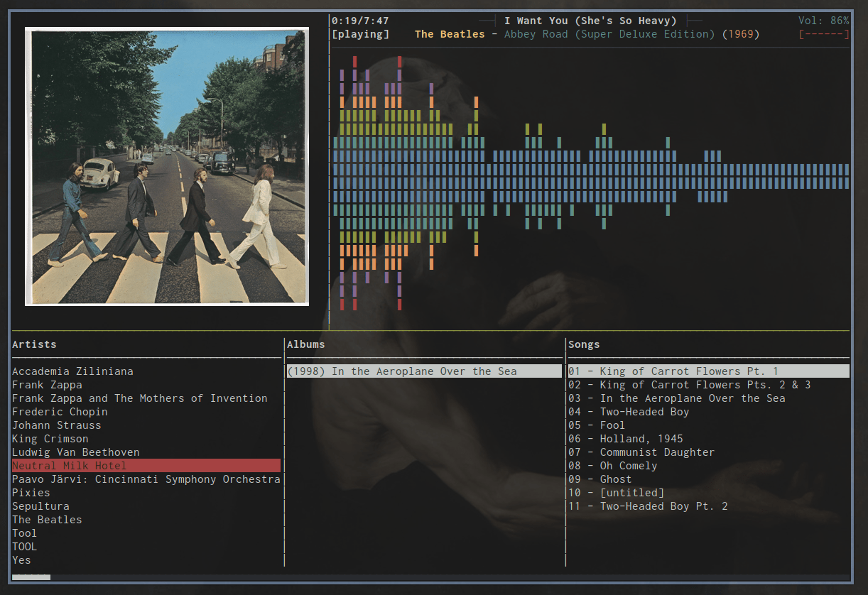Click The Beatles in now-playing header
The width and height of the screenshot is (868, 595).
pyautogui.click(x=450, y=34)
